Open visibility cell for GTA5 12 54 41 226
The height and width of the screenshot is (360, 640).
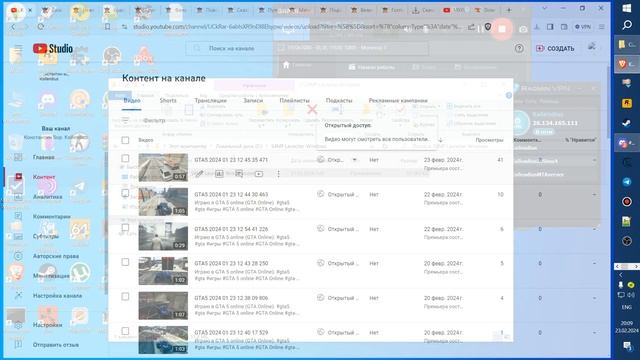pyautogui.click(x=338, y=229)
